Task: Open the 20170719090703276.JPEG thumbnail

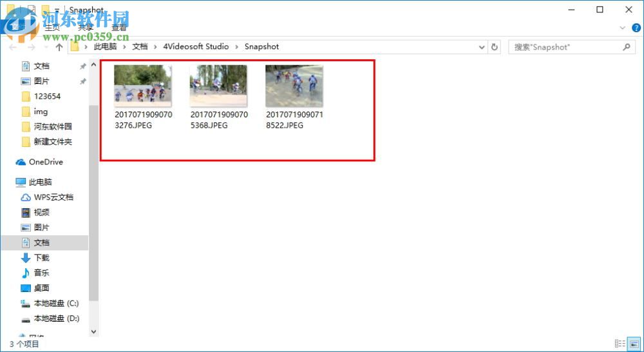Action: (x=142, y=86)
